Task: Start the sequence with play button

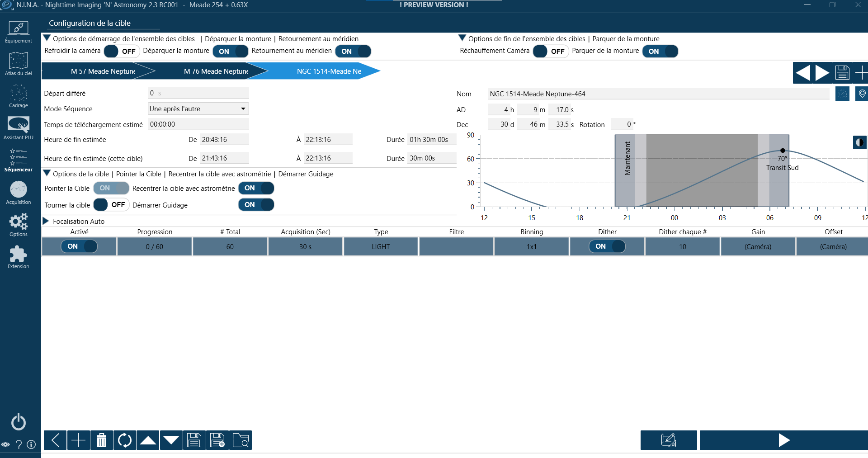Action: tap(784, 440)
